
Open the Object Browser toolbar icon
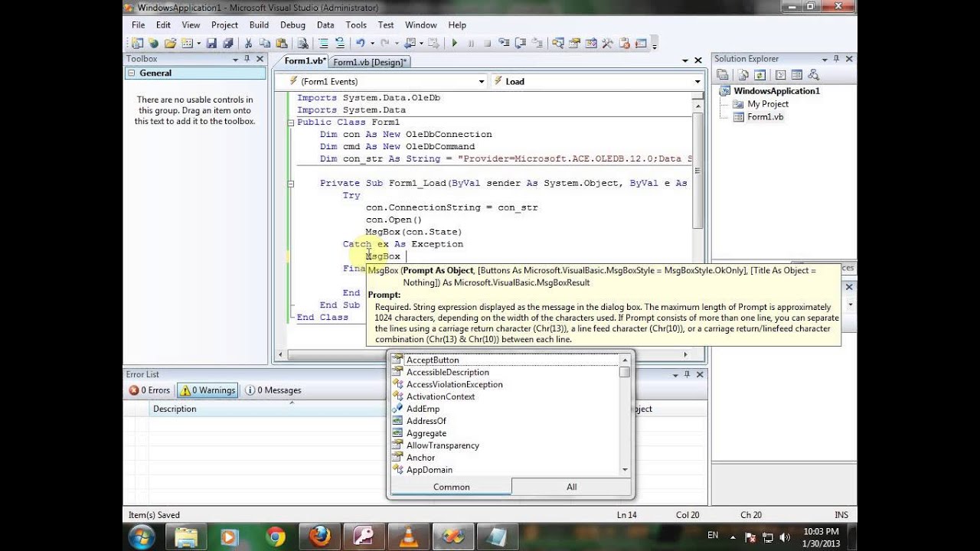[x=592, y=44]
